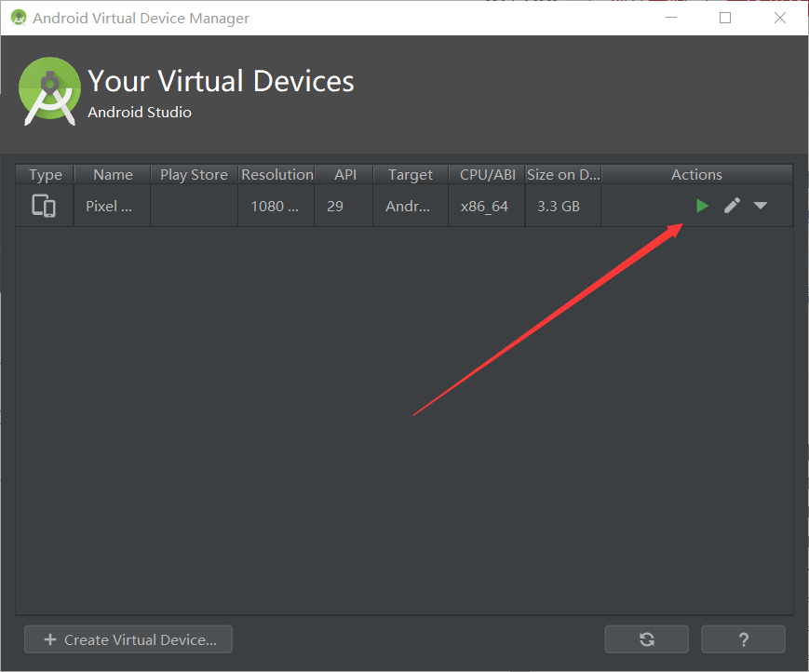Open the Pixel device actions dropdown arrow

click(x=761, y=206)
